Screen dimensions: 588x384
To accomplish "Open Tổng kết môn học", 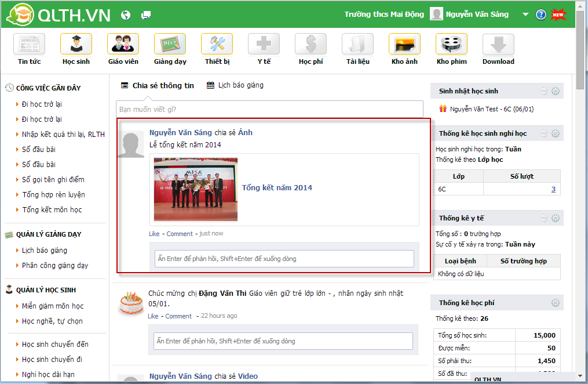I will point(52,210).
